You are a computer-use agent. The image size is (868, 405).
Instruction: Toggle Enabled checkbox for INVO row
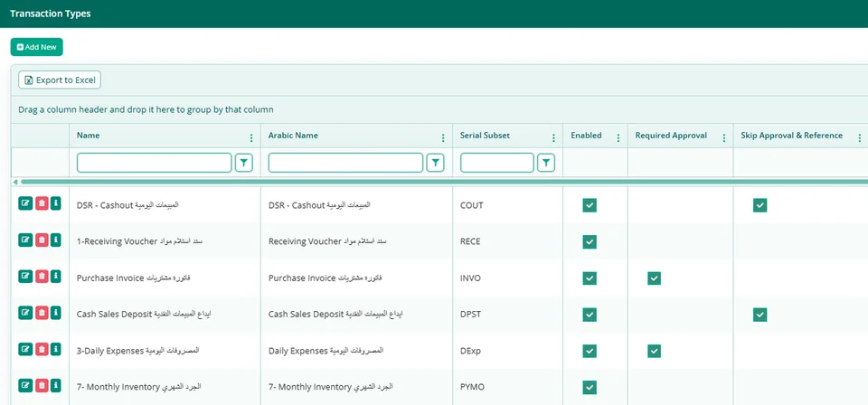[x=590, y=278]
